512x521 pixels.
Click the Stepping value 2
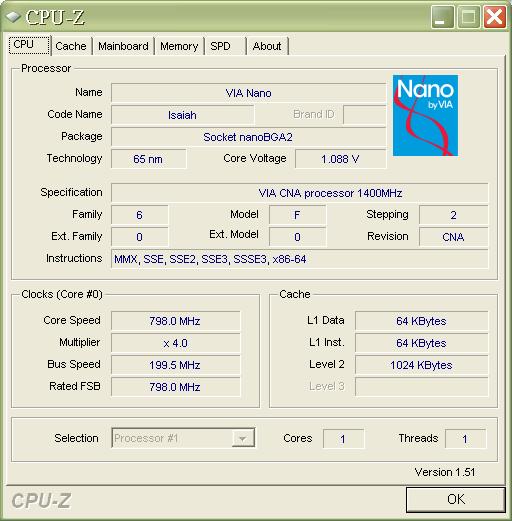click(454, 215)
